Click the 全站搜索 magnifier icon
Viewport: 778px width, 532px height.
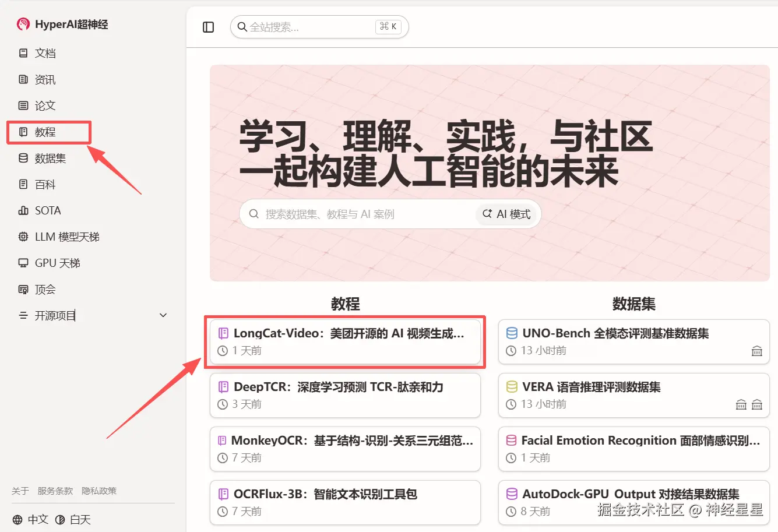(242, 27)
